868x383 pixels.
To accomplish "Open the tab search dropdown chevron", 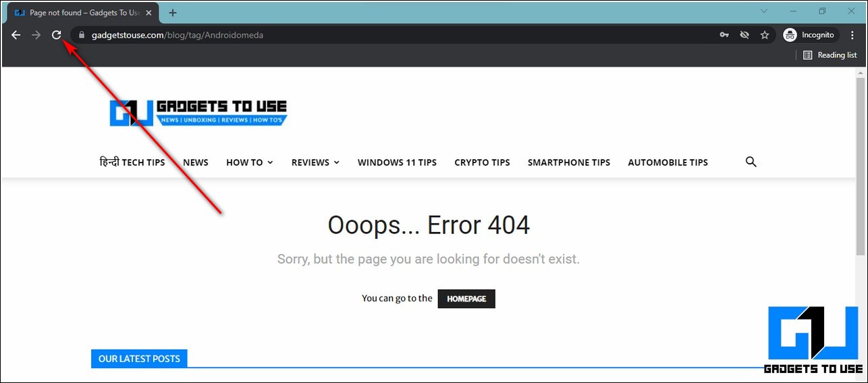I will click(764, 11).
